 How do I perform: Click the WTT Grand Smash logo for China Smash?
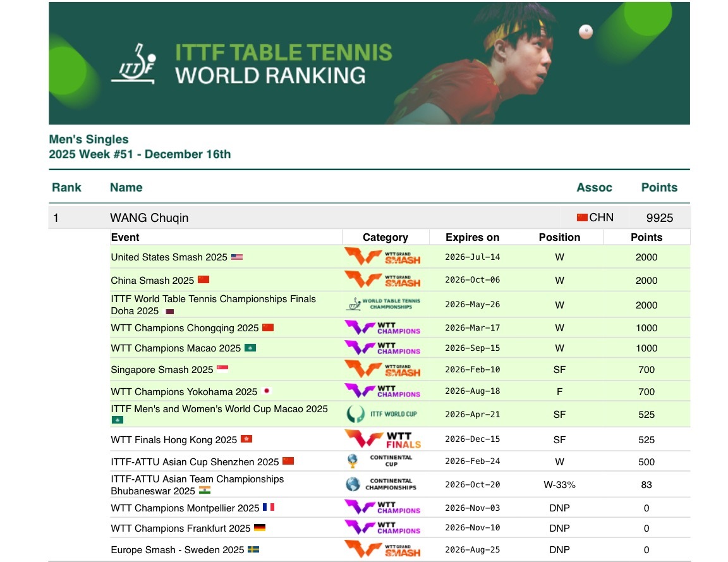[x=382, y=280]
